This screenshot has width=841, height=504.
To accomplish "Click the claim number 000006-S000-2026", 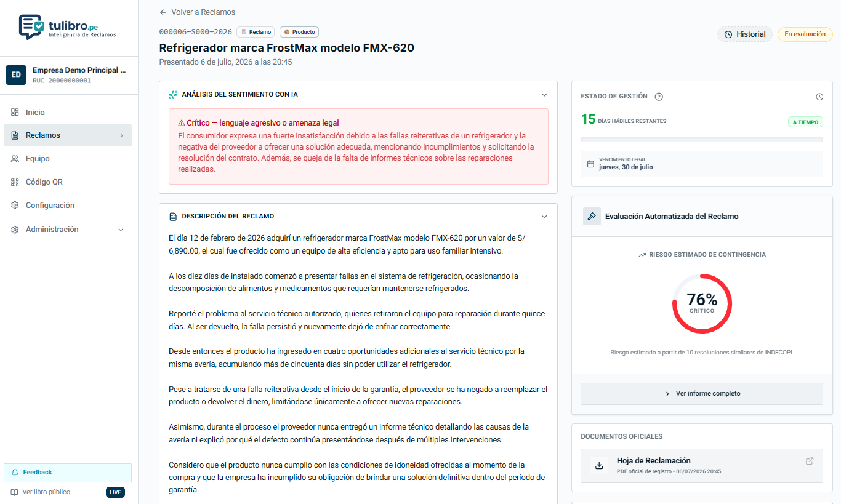I will 195,32.
